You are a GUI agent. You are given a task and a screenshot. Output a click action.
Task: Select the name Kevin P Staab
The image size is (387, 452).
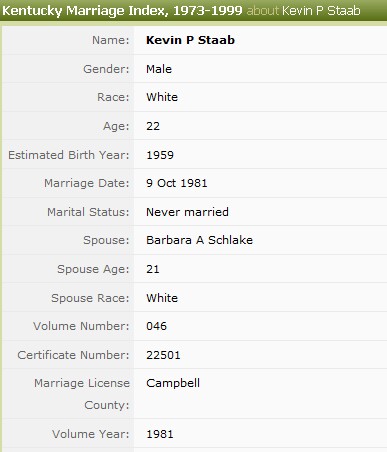click(190, 40)
